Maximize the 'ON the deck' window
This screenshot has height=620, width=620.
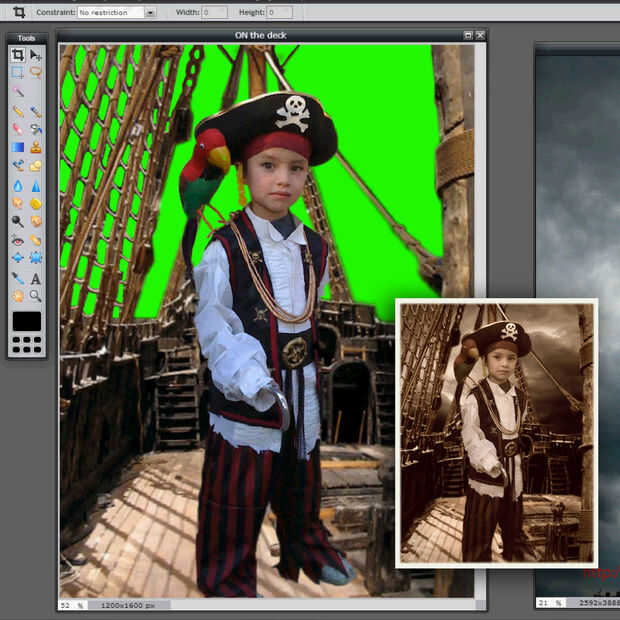coord(468,35)
